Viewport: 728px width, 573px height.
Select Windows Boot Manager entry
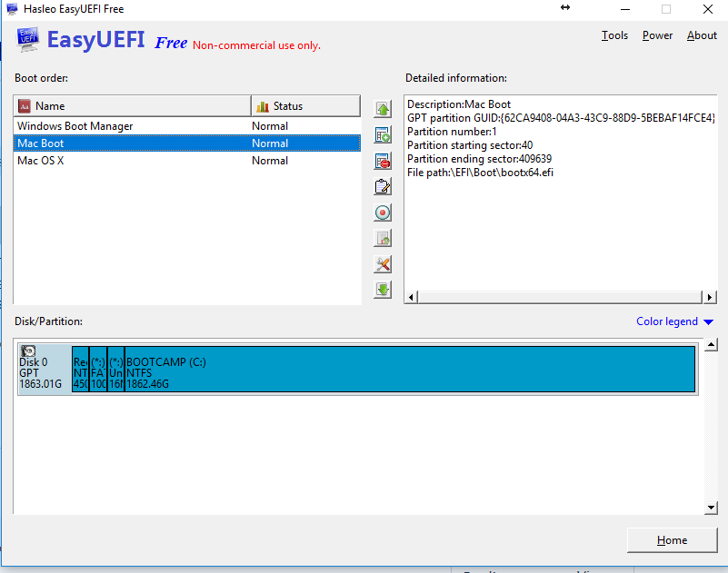coord(187,126)
